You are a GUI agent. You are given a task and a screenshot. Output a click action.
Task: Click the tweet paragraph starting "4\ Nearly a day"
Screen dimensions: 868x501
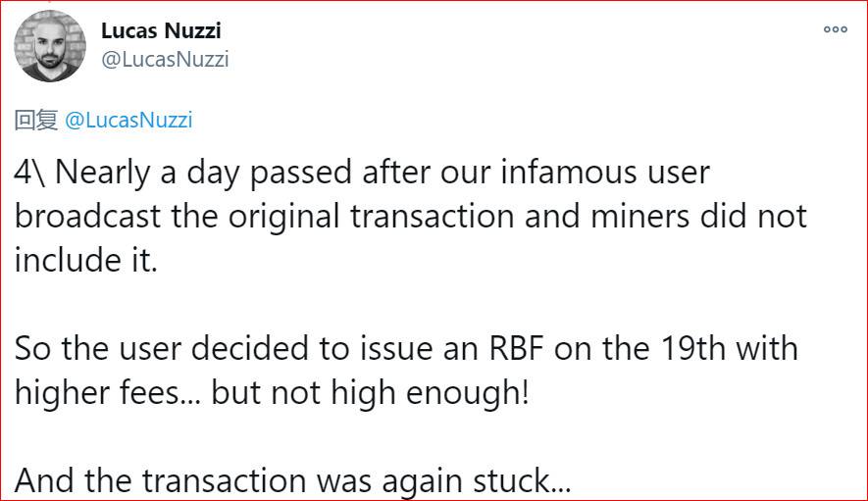(x=410, y=216)
